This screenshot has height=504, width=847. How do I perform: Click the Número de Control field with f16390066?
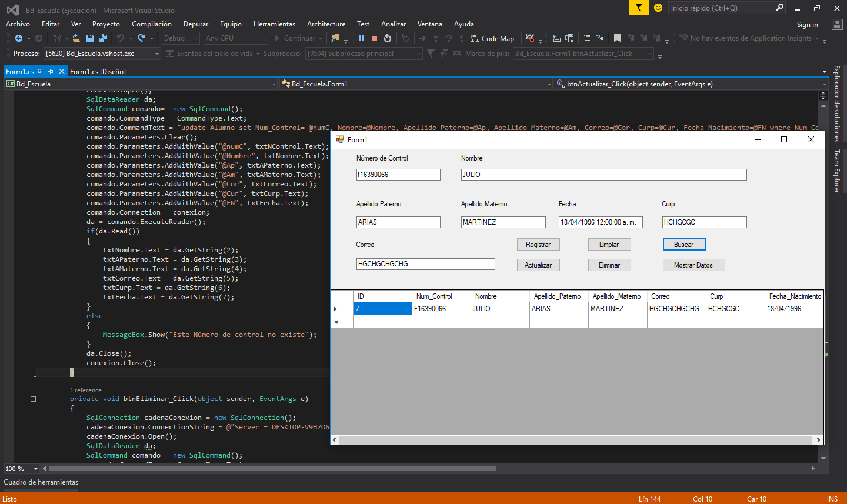(x=398, y=175)
